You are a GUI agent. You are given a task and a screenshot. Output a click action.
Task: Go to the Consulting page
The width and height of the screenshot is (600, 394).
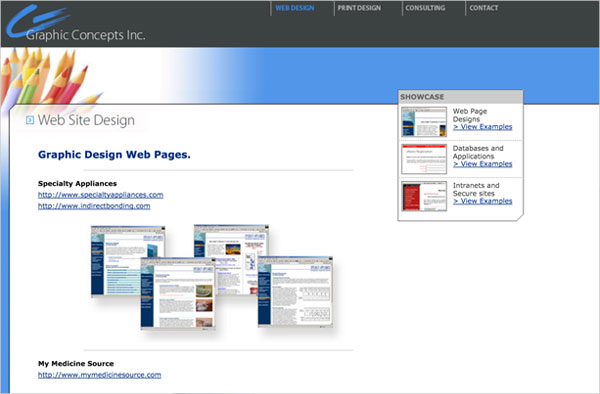(425, 8)
